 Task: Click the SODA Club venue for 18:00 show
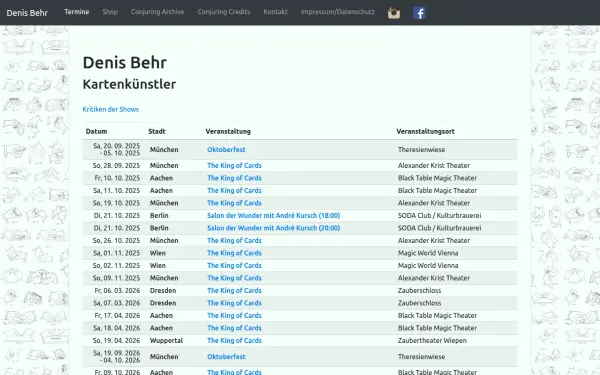pyautogui.click(x=439, y=215)
